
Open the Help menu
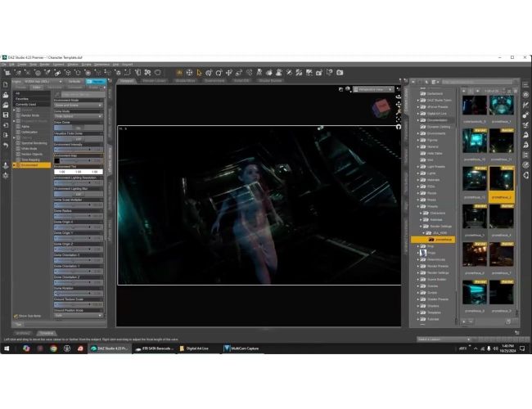pos(115,65)
